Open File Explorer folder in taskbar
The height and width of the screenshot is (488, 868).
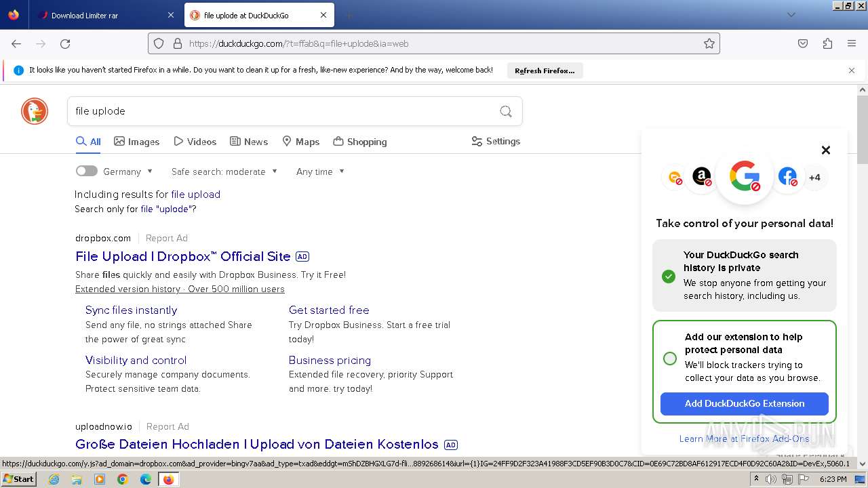tap(77, 479)
